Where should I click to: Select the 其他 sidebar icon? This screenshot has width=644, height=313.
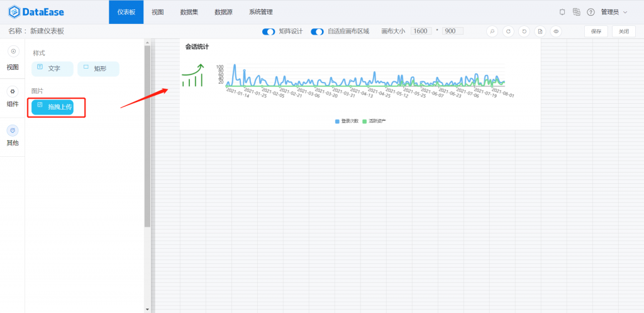pyautogui.click(x=13, y=131)
